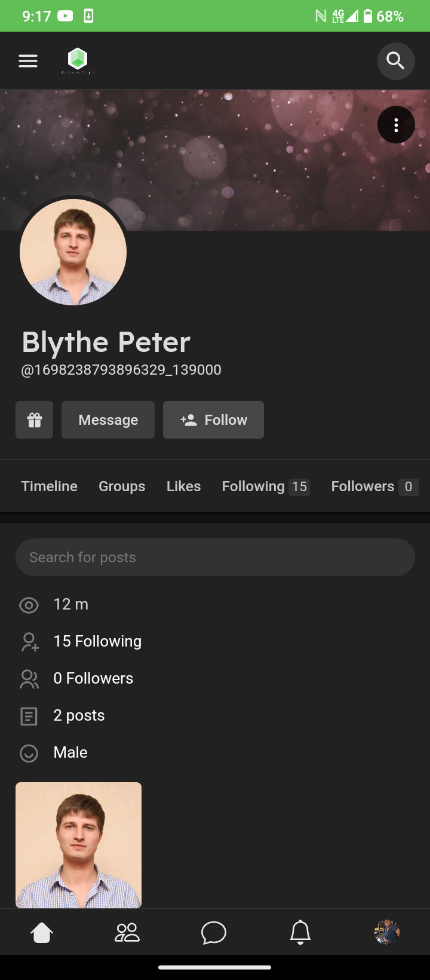Open my account avatar in bottom bar
430x980 pixels.
coord(387,932)
